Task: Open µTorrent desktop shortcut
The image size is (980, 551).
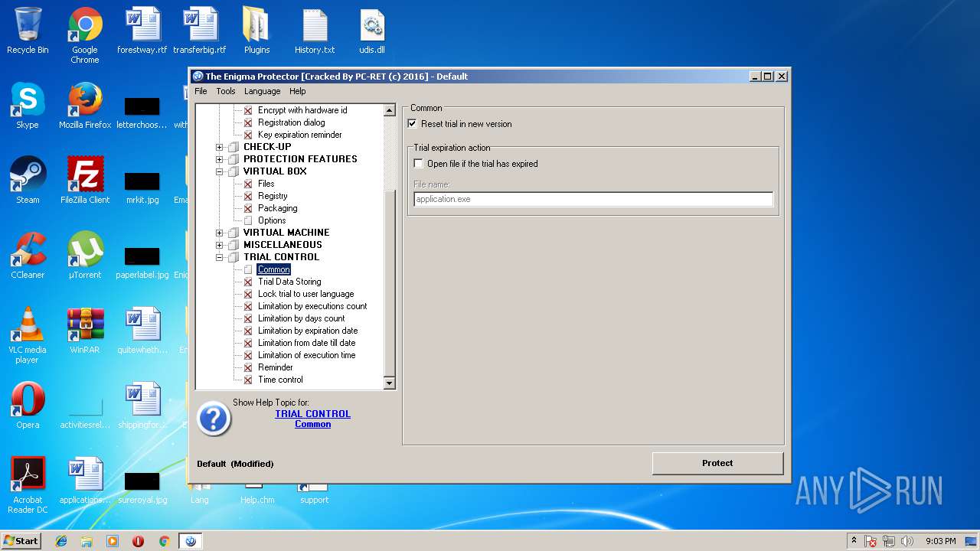Action: pyautogui.click(x=85, y=256)
